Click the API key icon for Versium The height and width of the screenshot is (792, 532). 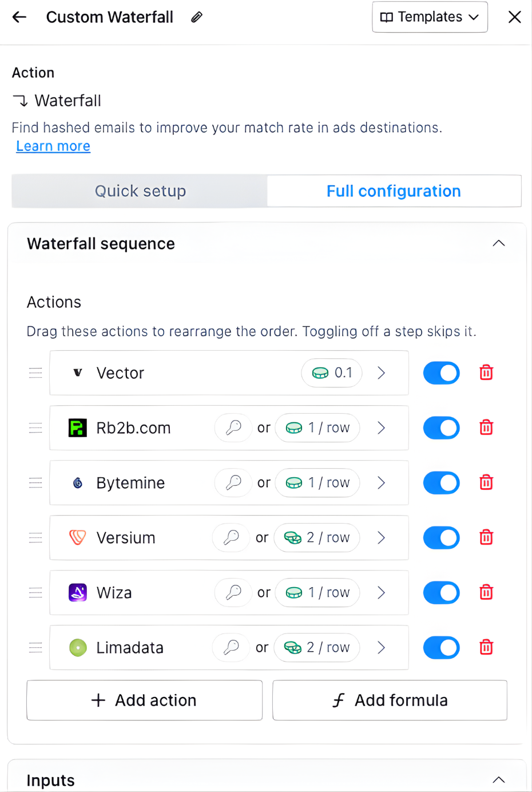coord(231,538)
